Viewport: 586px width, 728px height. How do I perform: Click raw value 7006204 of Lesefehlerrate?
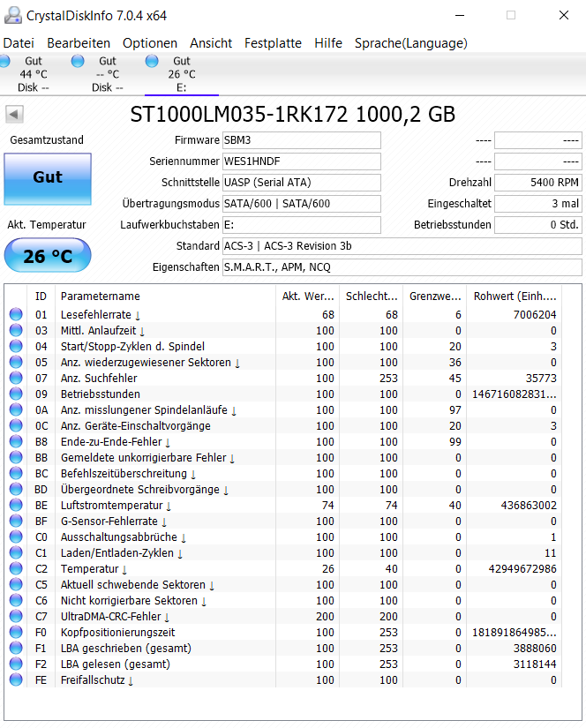pyautogui.click(x=535, y=314)
